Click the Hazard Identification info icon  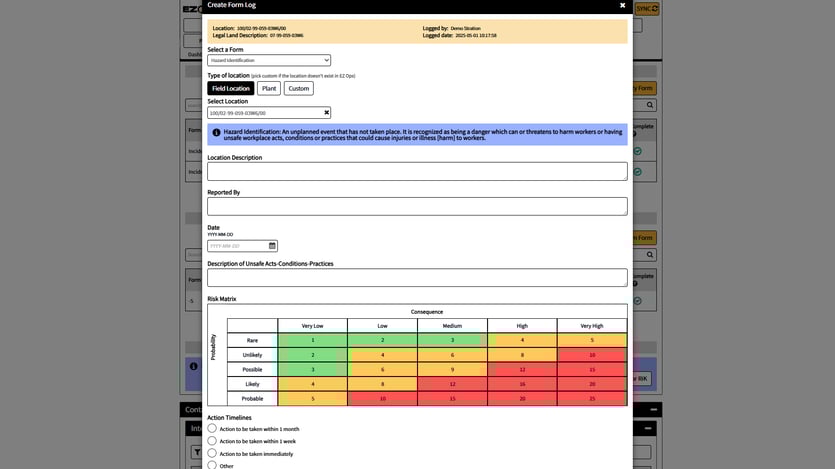(216, 132)
